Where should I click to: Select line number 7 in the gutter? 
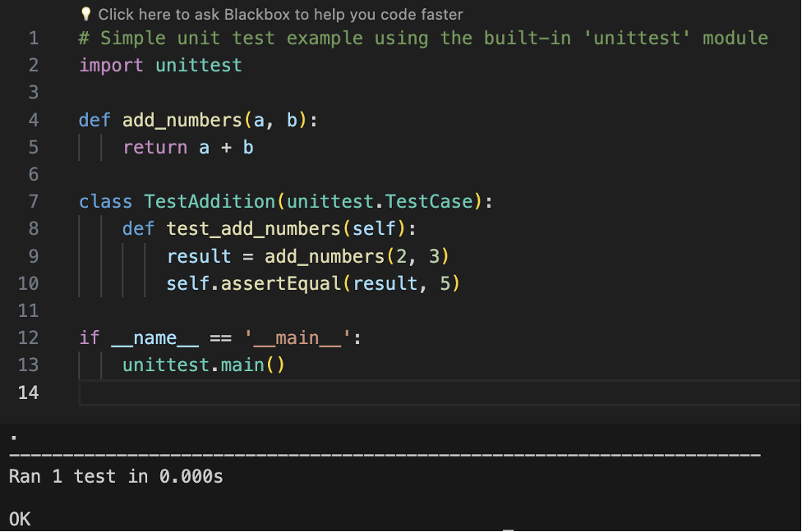[x=33, y=202]
